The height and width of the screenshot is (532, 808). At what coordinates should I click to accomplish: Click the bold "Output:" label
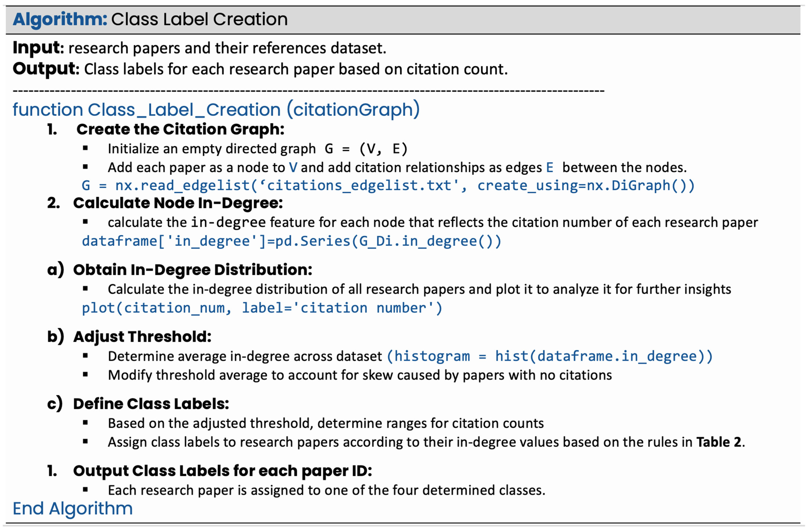[46, 69]
